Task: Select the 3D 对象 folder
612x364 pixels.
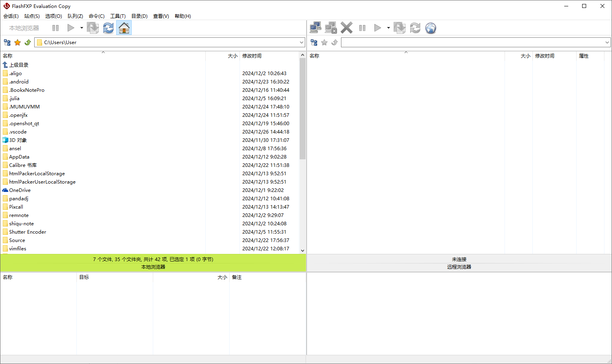Action: (18, 140)
